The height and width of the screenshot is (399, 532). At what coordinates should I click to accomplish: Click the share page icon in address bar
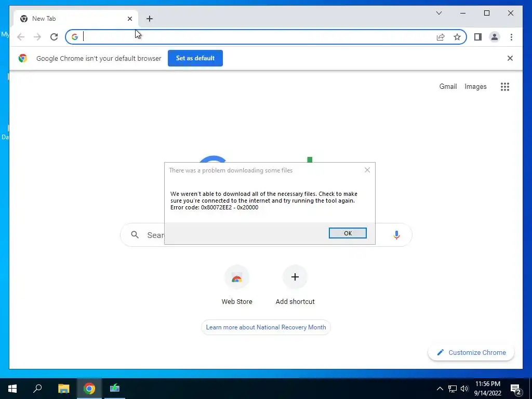point(441,37)
